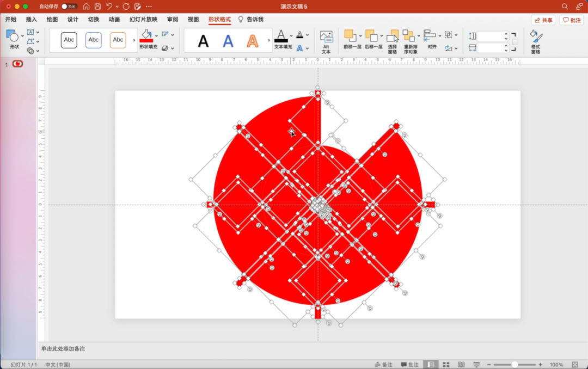Apply the blue outline Abc shape style
Screen dimensions: 588x369
click(94, 40)
